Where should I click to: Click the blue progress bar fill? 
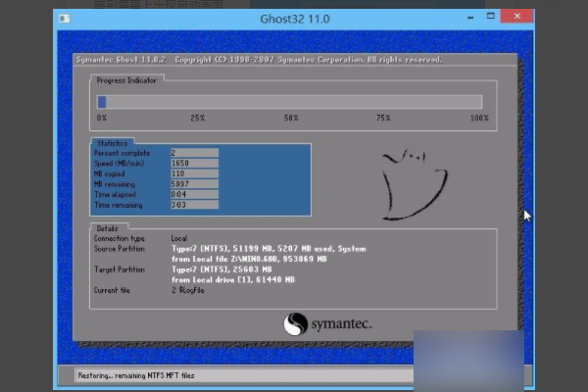tap(102, 102)
